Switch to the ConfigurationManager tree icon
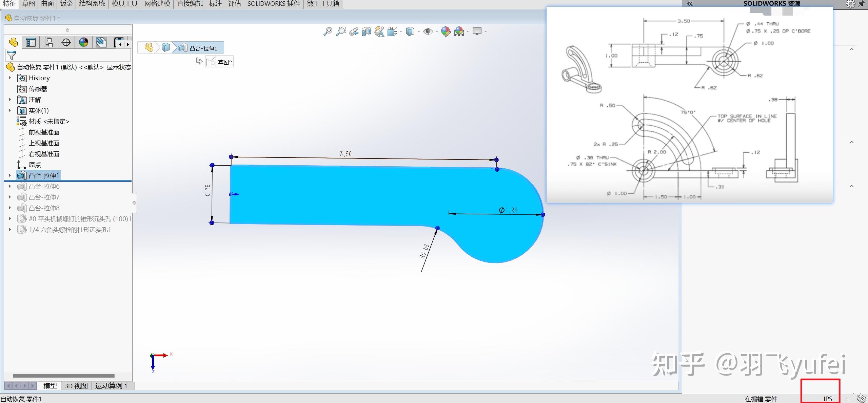The height and width of the screenshot is (403, 868). pos(49,42)
